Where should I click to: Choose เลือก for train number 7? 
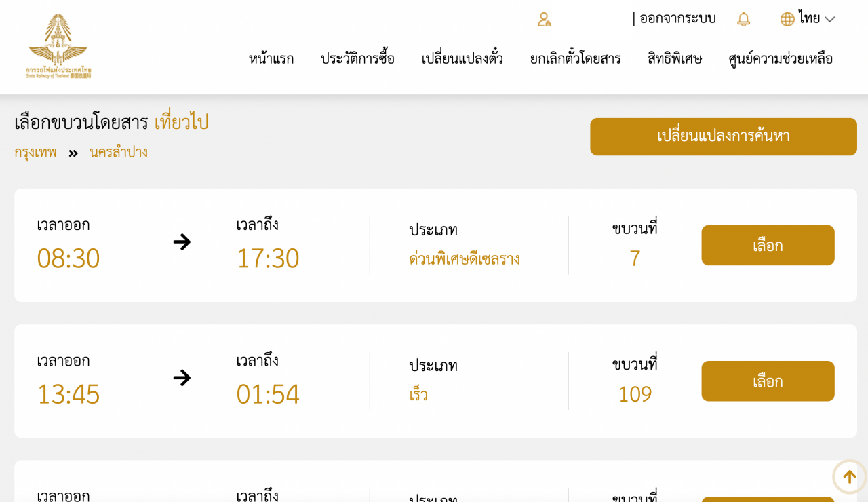coord(768,245)
